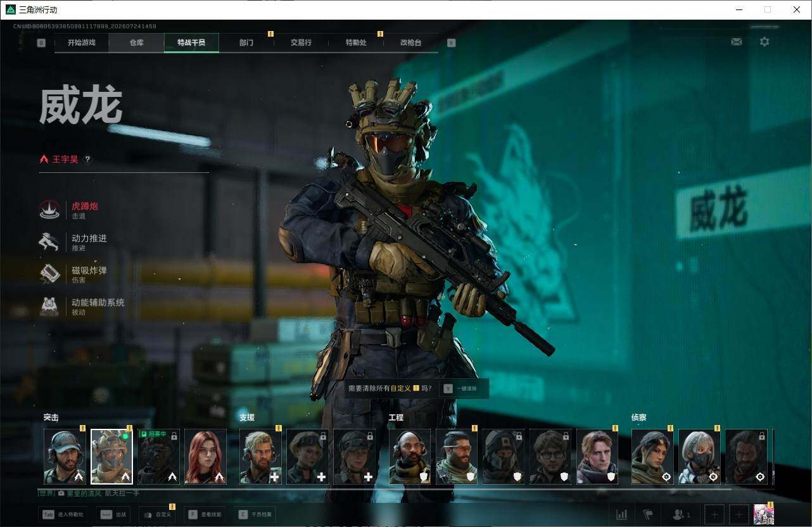Select the locked operator marked 招募中
This screenshot has width=812, height=527.
point(158,457)
